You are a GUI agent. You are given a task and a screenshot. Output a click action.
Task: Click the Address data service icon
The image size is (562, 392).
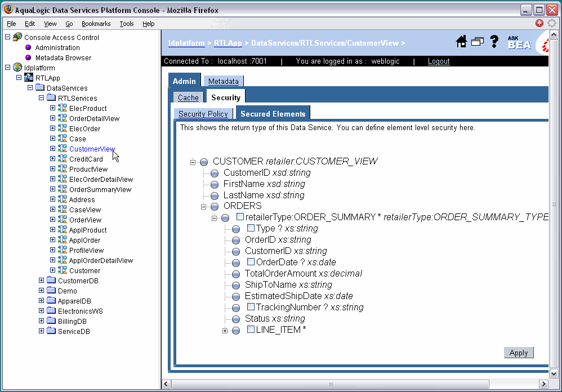coord(63,199)
